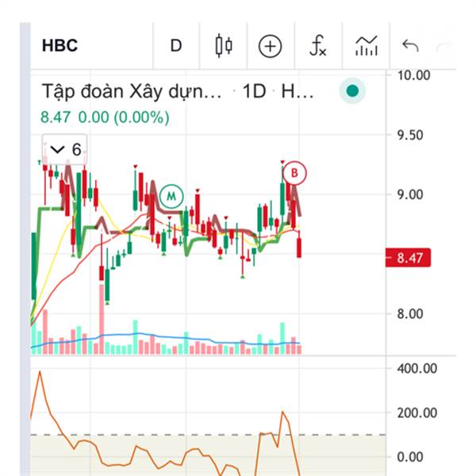Click the 9.50 price axis label
476x476 pixels.
pyautogui.click(x=410, y=135)
